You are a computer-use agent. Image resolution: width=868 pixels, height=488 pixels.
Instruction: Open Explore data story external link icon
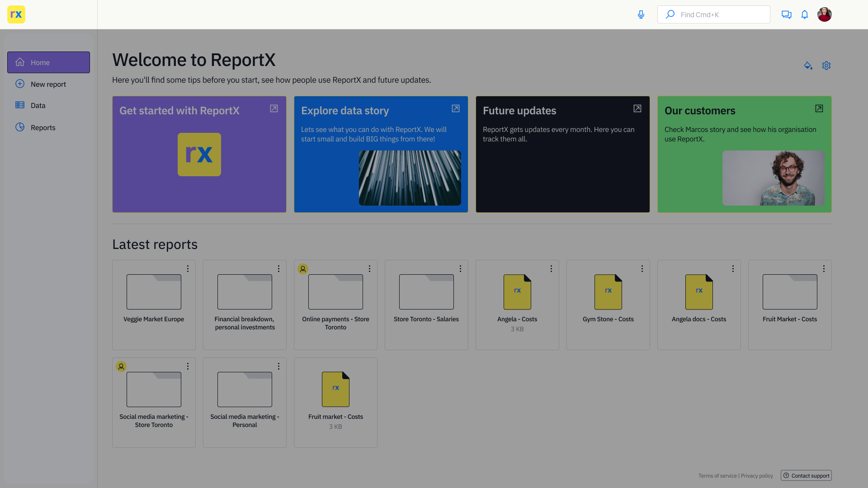coord(456,108)
